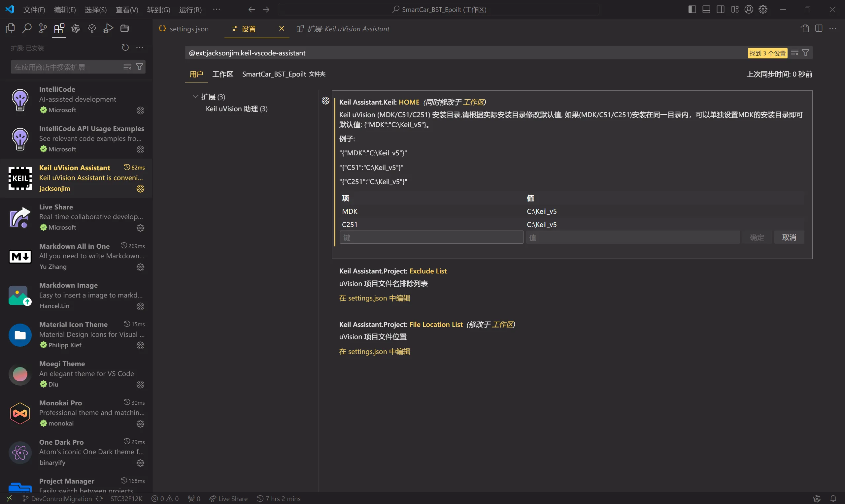Screen dimensions: 845x504
Task: Filter extensions with the funnel icon
Action: (x=139, y=67)
